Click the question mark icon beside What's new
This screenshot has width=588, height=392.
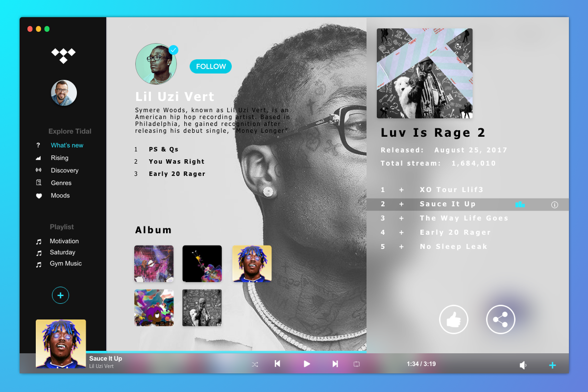[38, 146]
